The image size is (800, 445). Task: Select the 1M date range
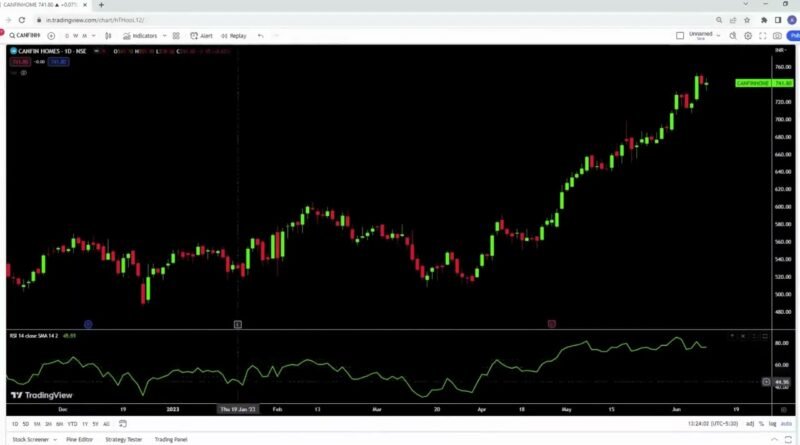click(37, 424)
